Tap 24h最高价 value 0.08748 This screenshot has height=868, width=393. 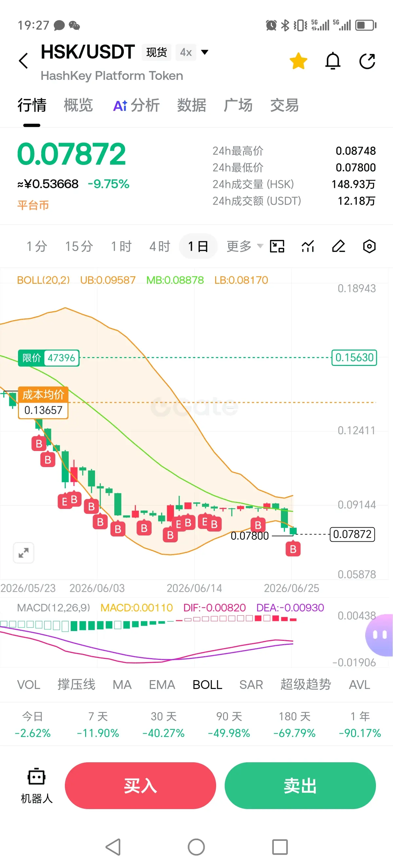[356, 151]
